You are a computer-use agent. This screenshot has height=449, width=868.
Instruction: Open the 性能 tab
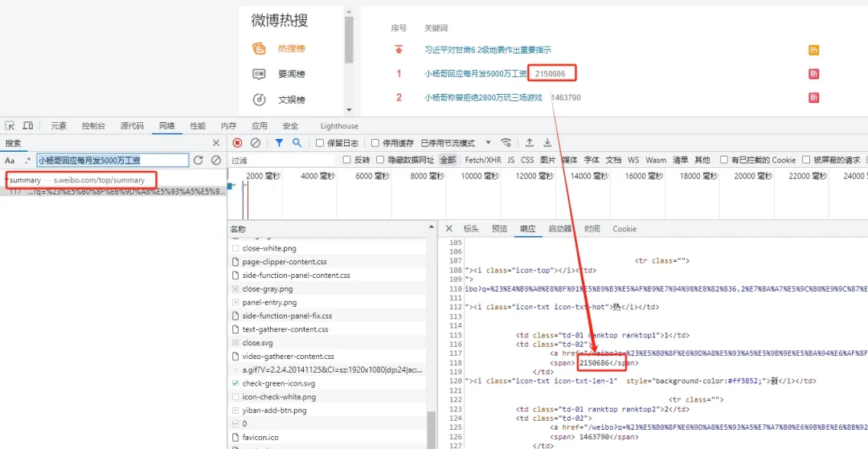(x=198, y=126)
